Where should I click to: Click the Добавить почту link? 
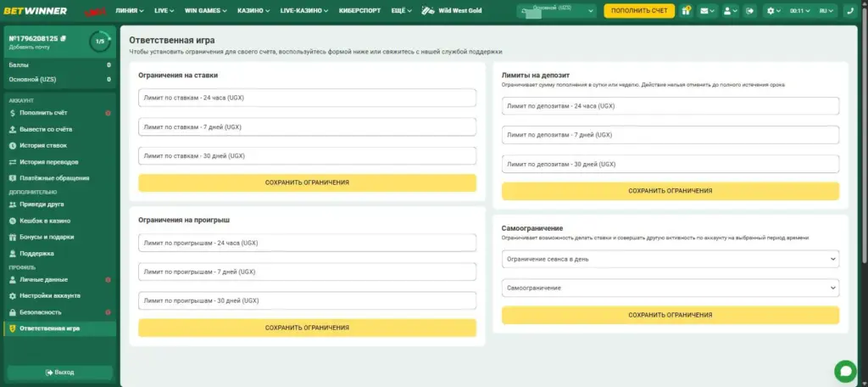pyautogui.click(x=30, y=48)
